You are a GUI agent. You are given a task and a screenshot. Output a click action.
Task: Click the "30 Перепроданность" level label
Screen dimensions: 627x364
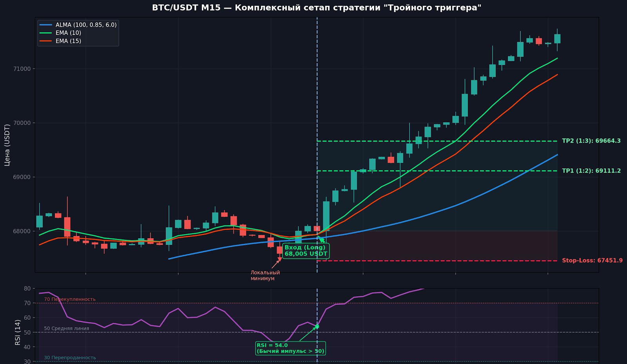click(x=70, y=358)
